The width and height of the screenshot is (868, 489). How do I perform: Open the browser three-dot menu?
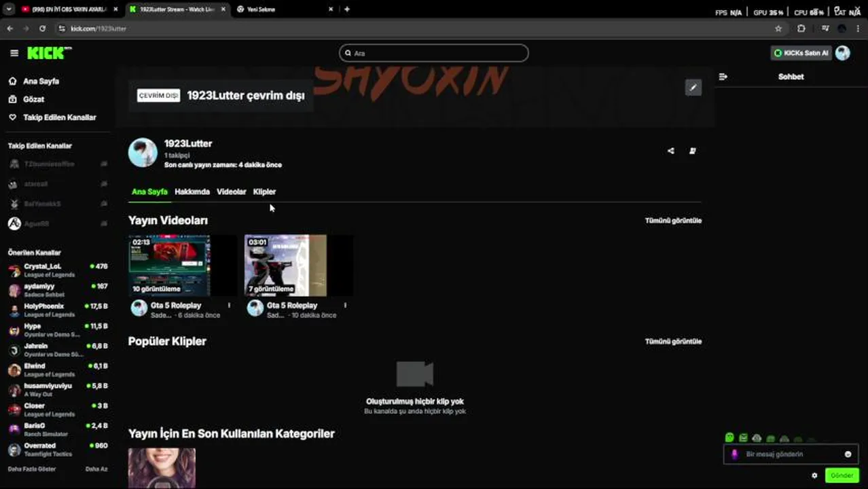[x=858, y=29]
